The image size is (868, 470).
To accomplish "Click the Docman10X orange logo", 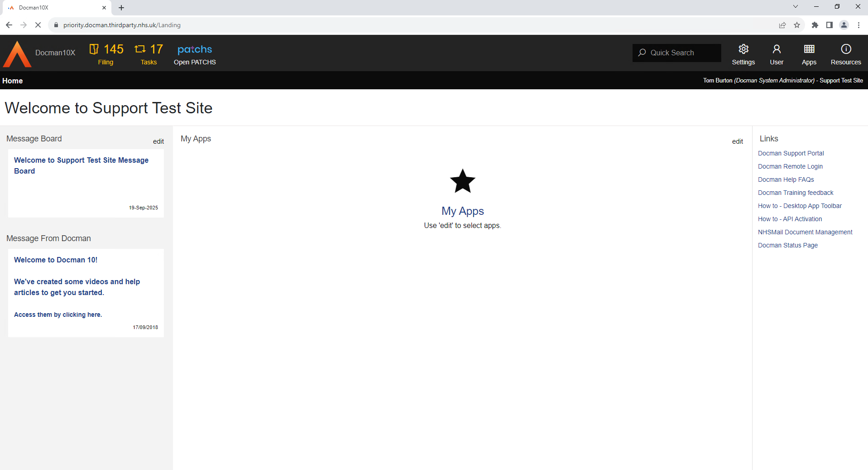I will point(17,54).
